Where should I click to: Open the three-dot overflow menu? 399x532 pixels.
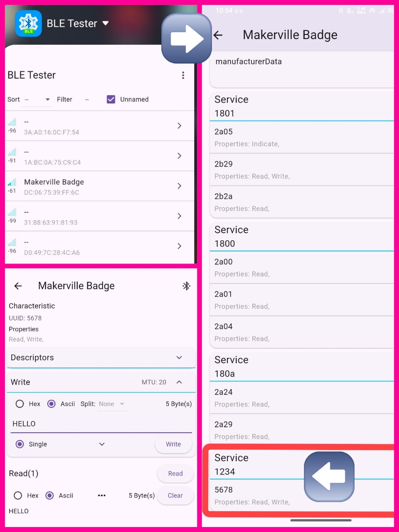pos(183,75)
